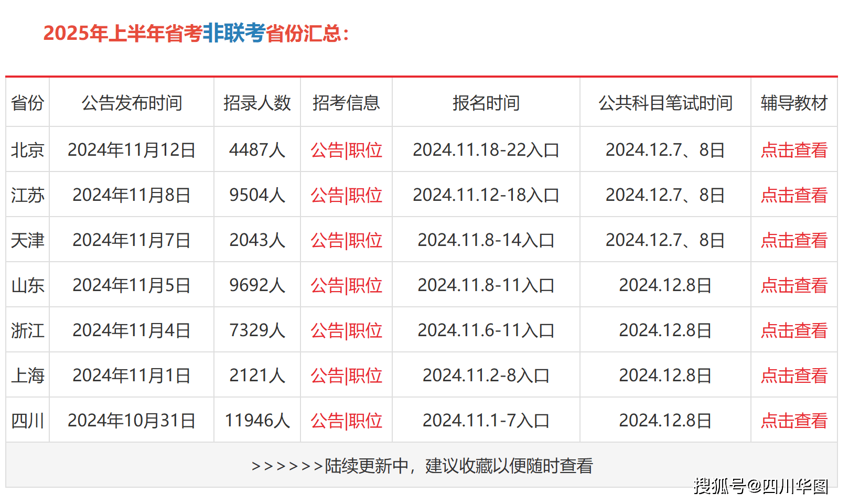The height and width of the screenshot is (504, 849).
Task: Click 上海 exam date 2024.12.8日
Action: [x=665, y=376]
